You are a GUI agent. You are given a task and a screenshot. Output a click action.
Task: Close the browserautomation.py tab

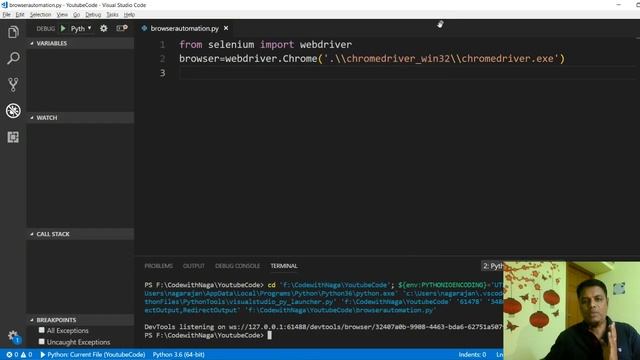tap(226, 28)
